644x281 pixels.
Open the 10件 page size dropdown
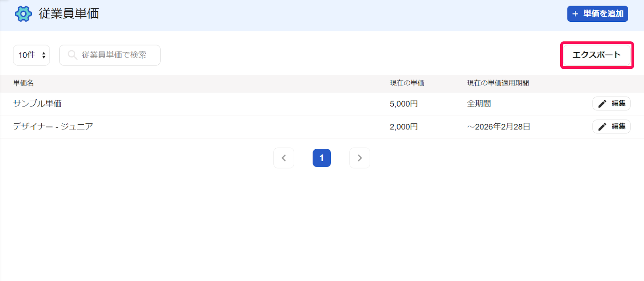pyautogui.click(x=31, y=55)
